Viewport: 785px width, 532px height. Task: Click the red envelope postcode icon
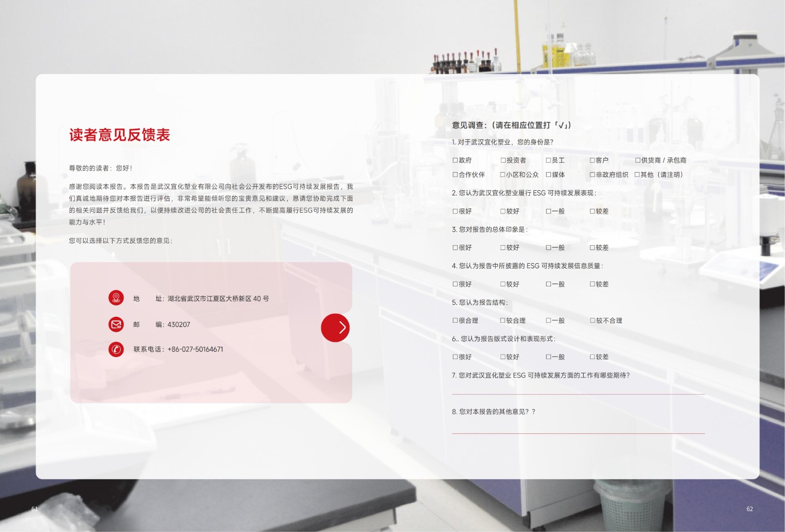point(116,324)
